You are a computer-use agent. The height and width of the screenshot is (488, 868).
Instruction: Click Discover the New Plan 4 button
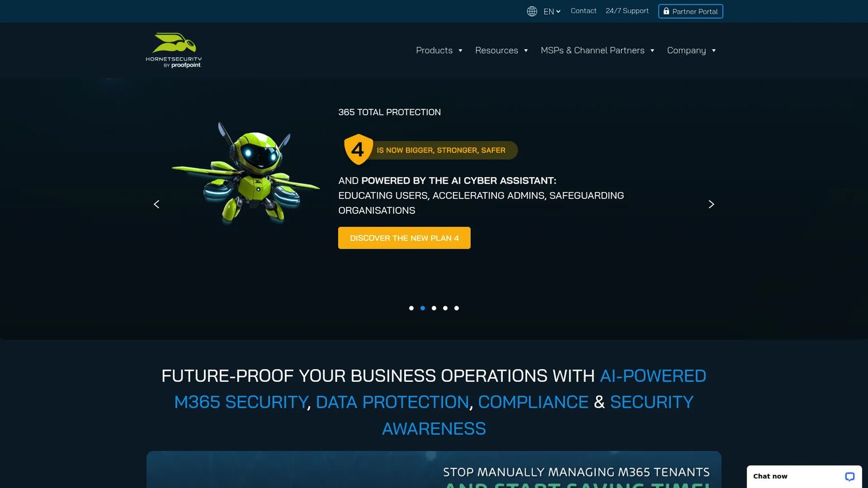pyautogui.click(x=404, y=238)
